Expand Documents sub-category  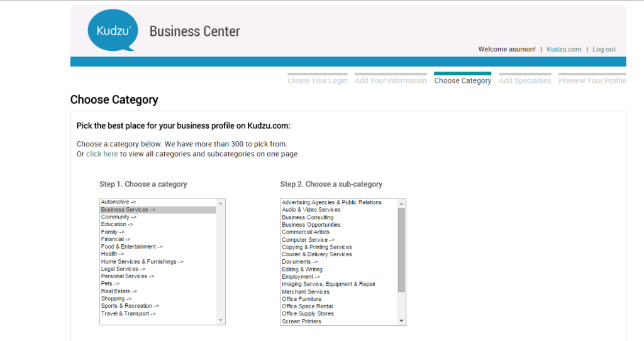tap(339, 262)
